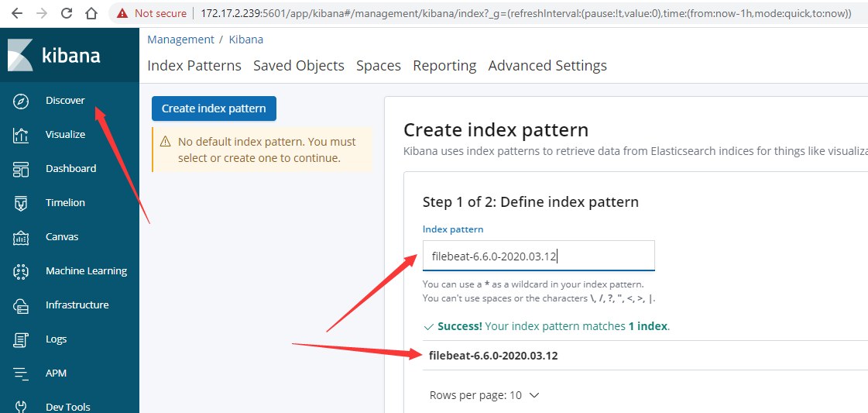868x413 pixels.
Task: Open the Infrastructure icon
Action: coord(20,305)
